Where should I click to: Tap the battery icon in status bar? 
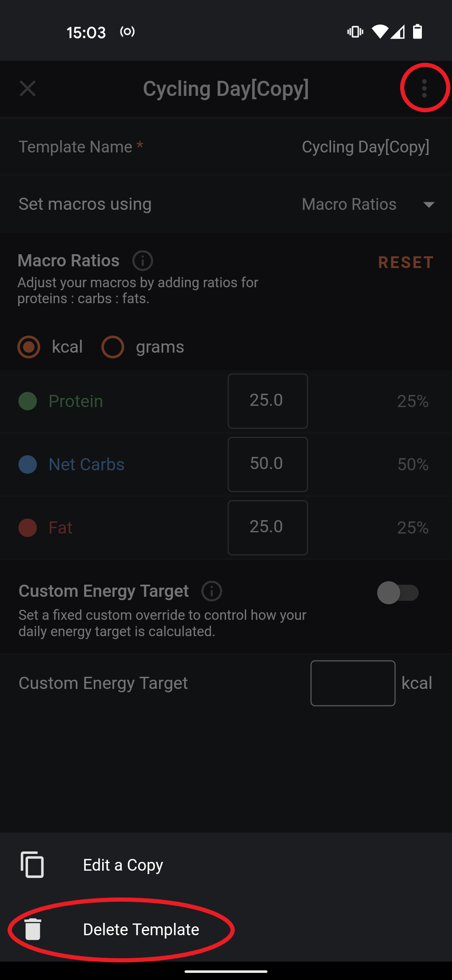(417, 32)
